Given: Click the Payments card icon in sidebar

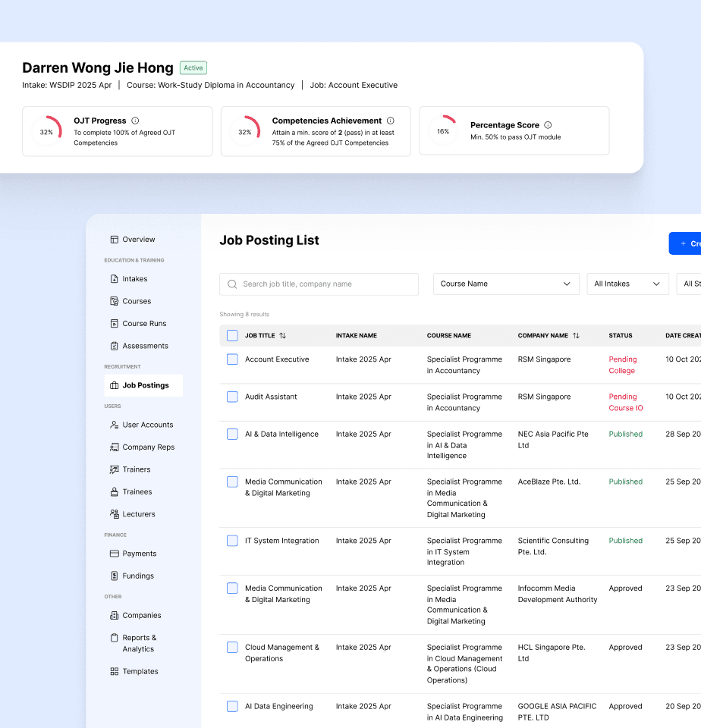Looking at the screenshot, I should tap(114, 554).
